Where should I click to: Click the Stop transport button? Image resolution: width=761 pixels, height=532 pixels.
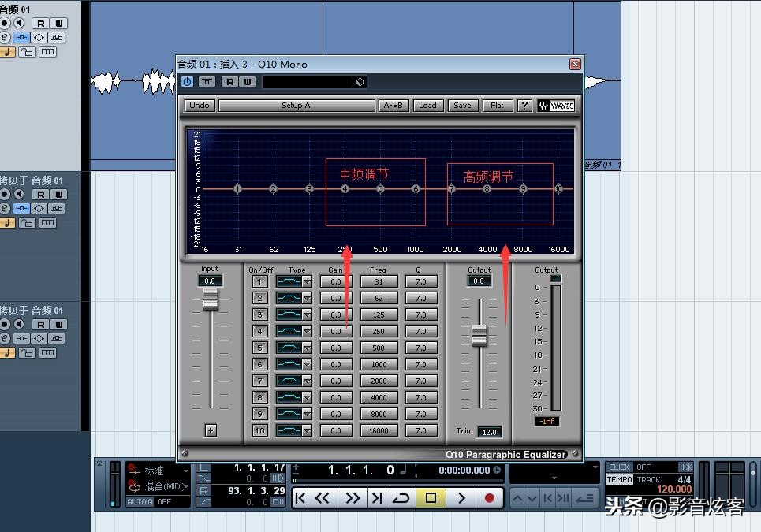pos(431,498)
